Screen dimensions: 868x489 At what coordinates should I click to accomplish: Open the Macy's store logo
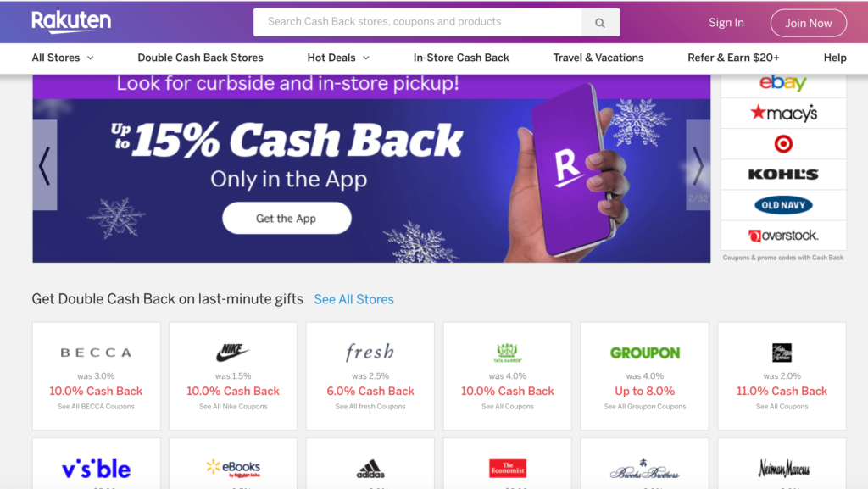tap(782, 114)
